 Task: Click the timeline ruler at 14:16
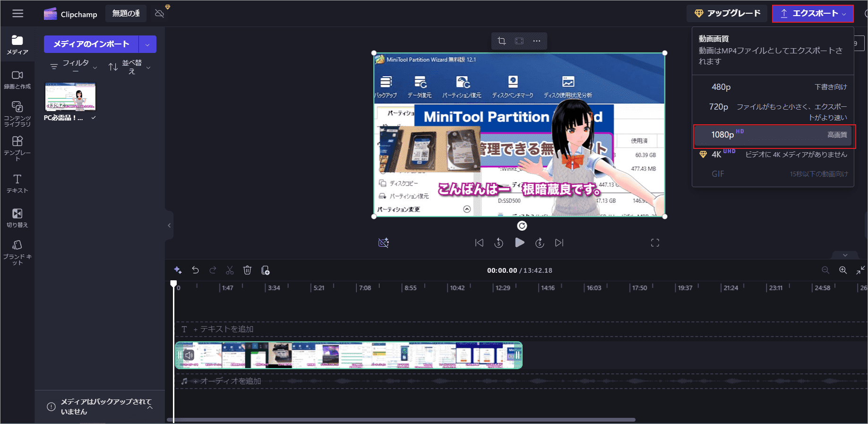(548, 288)
